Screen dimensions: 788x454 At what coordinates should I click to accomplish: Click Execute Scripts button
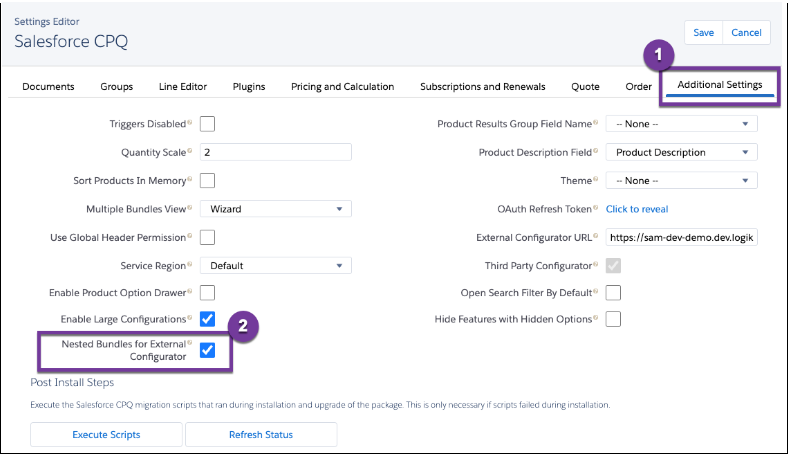[x=106, y=434]
